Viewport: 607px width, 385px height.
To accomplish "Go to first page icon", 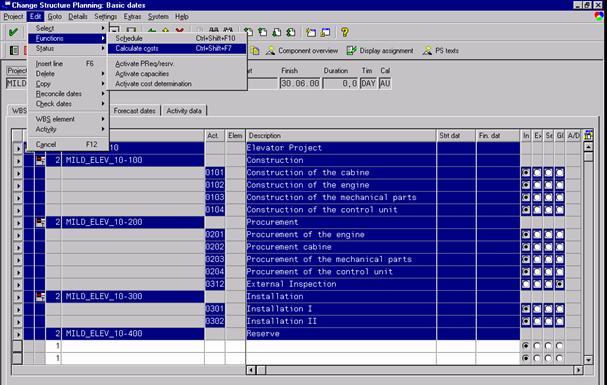I will point(249,33).
